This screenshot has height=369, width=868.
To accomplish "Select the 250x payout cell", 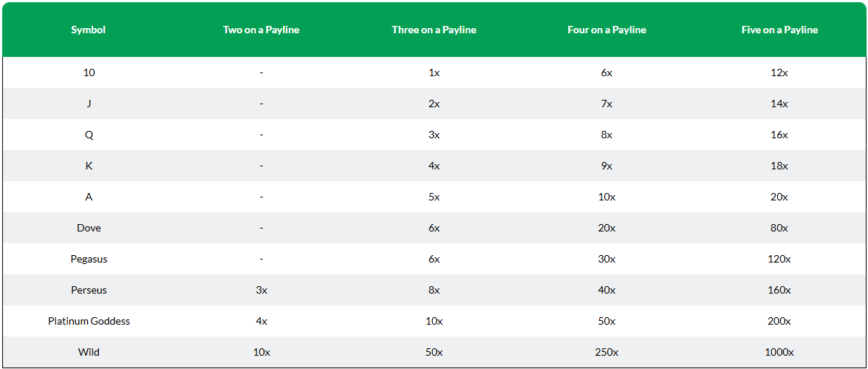I will (606, 352).
